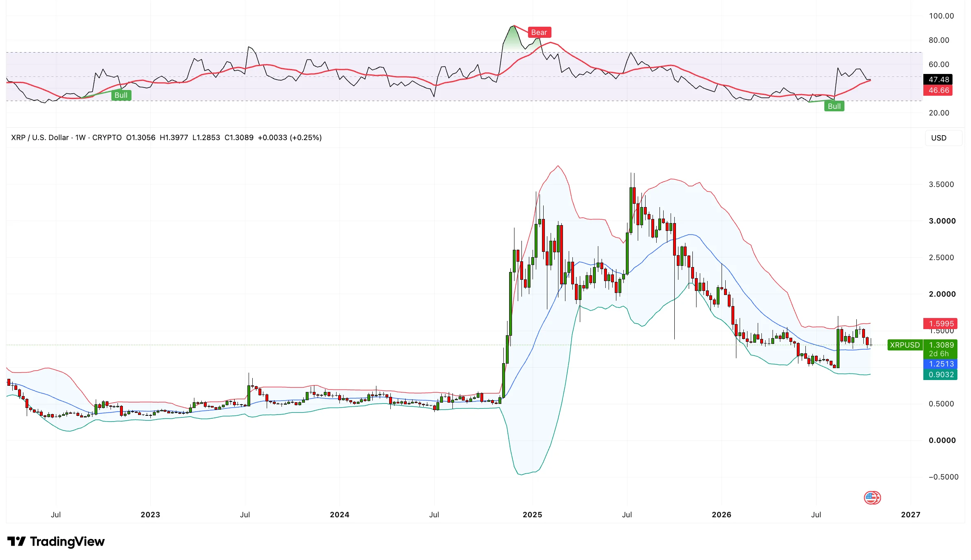Screen dimensions: 971x560
Task: Click the 2027 time axis label
Action: pos(911,515)
